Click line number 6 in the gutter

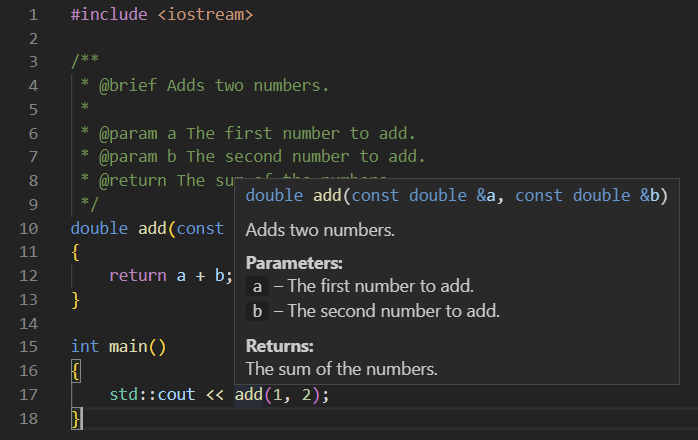point(33,134)
